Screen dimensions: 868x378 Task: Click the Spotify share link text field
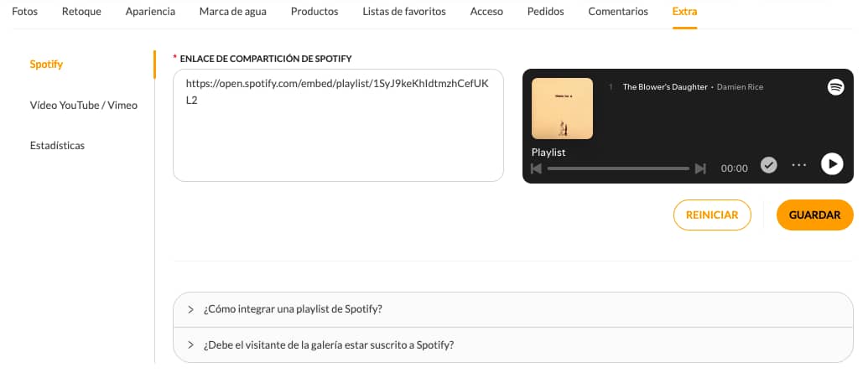[x=338, y=125]
